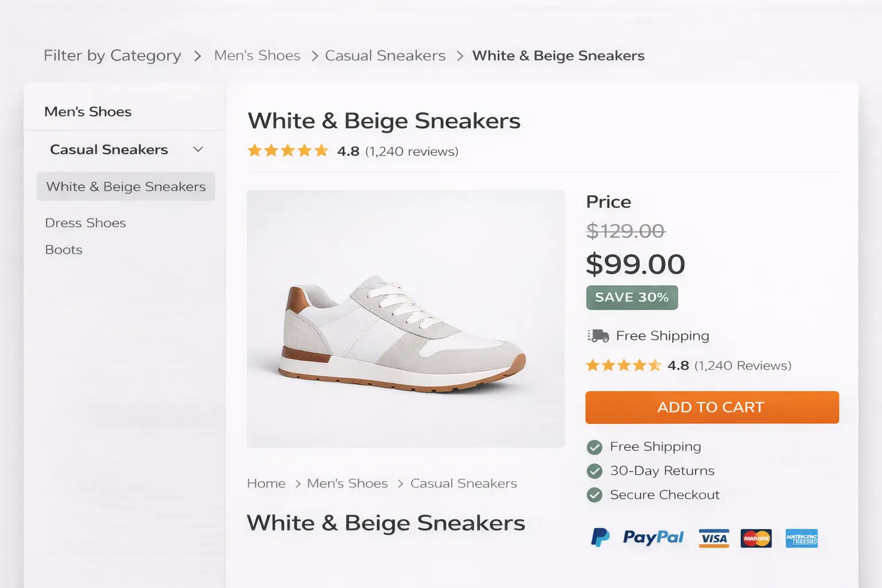Click the PayPal "P" logo icon
882x588 pixels.
click(x=600, y=537)
